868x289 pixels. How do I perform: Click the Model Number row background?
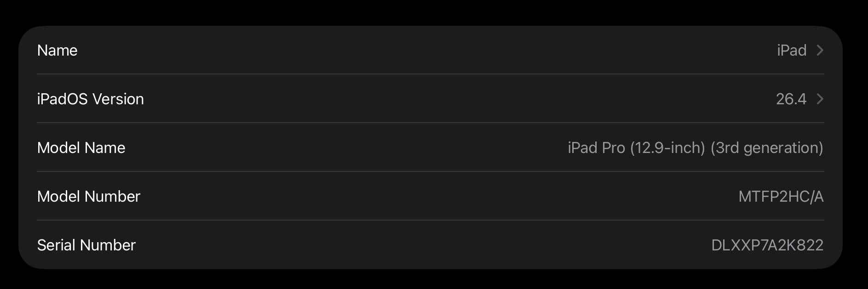point(414,196)
